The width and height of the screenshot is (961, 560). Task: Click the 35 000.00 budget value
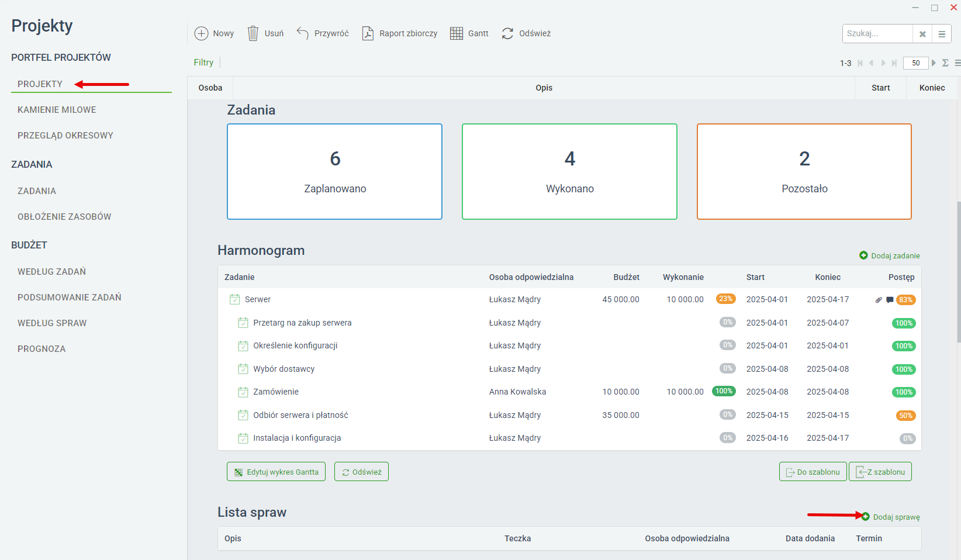click(621, 415)
